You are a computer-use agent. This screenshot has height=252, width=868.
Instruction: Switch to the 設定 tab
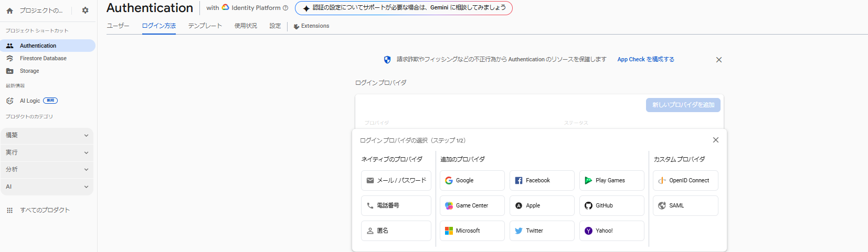coord(276,26)
